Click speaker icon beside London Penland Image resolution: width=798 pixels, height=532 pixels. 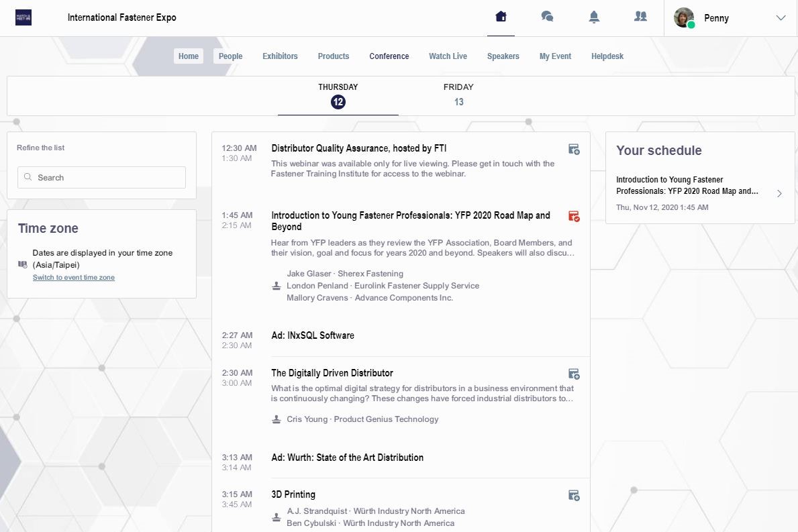click(x=277, y=286)
